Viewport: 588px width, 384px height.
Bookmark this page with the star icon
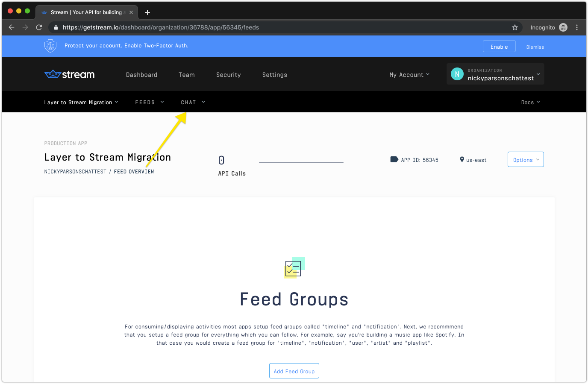pos(515,27)
